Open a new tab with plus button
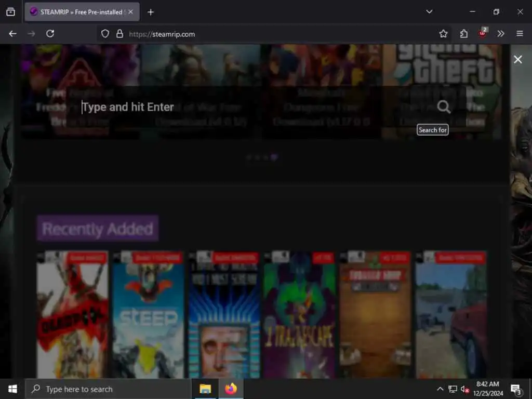The height and width of the screenshot is (399, 532). [x=151, y=12]
